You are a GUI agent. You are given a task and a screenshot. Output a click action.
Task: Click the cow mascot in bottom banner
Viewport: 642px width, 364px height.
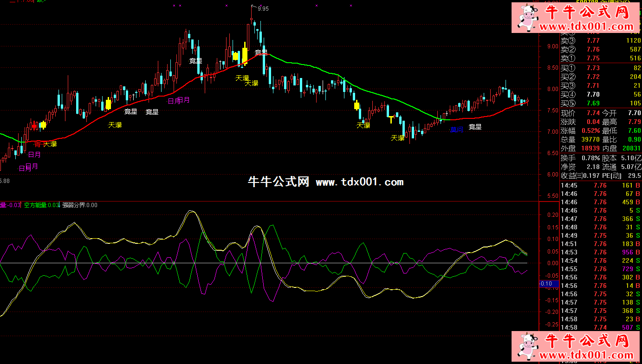pyautogui.click(x=527, y=347)
